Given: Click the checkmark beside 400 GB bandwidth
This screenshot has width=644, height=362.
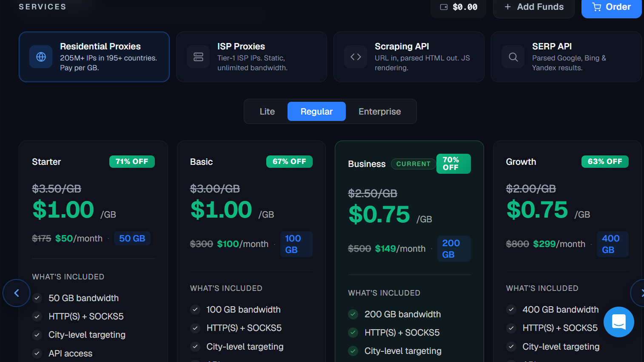Looking at the screenshot, I should point(511,310).
